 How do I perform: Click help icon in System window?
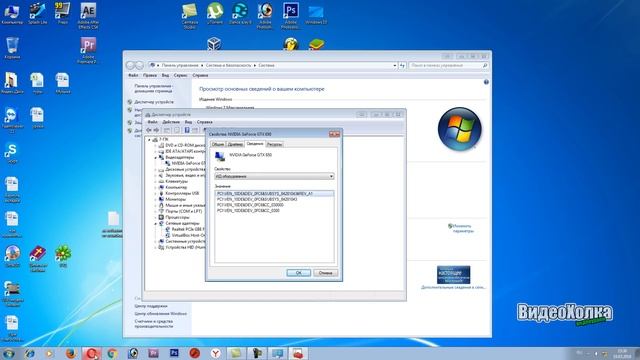click(486, 82)
